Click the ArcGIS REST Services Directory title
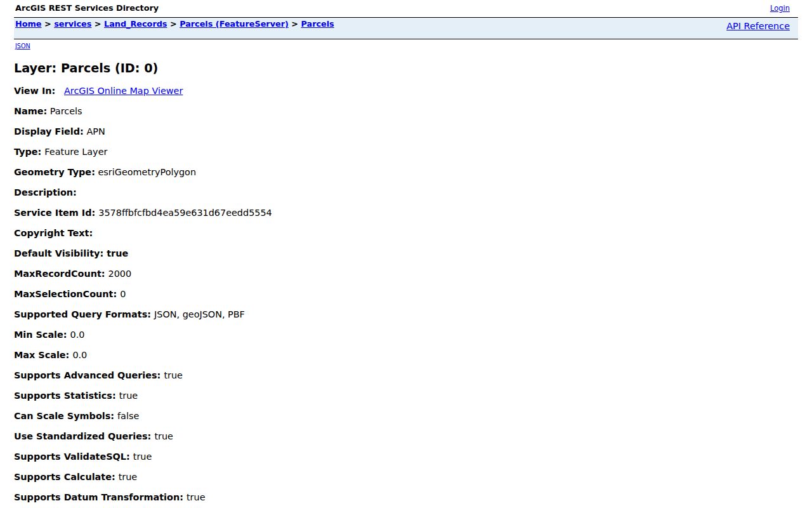Viewport: 812px width, 508px height. pos(87,8)
